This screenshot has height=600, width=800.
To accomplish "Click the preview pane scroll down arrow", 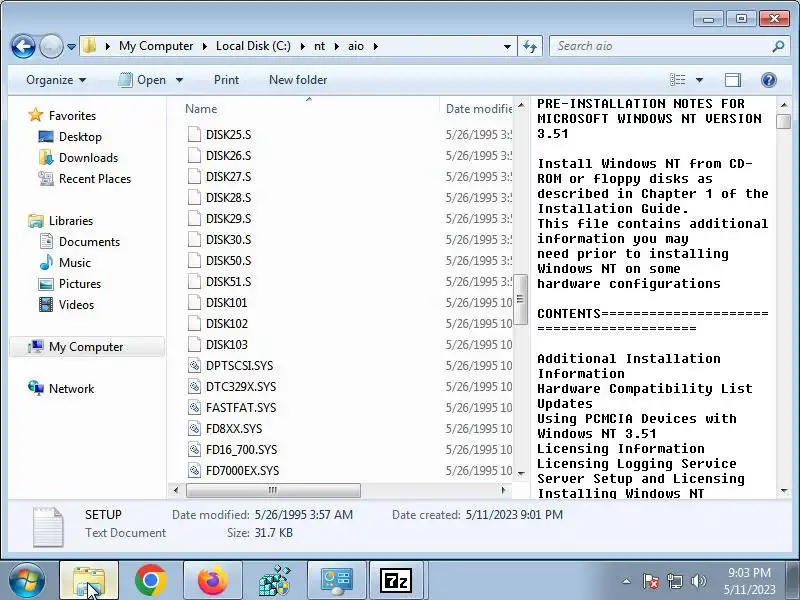I will click(784, 491).
